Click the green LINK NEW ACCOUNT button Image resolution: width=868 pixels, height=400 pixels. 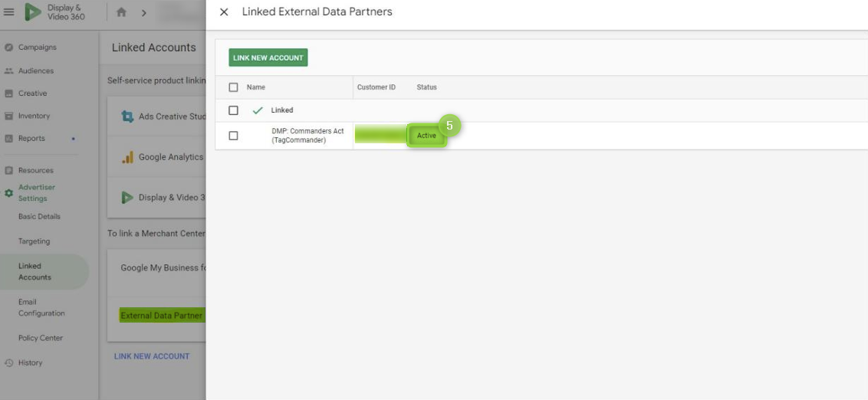pos(268,57)
